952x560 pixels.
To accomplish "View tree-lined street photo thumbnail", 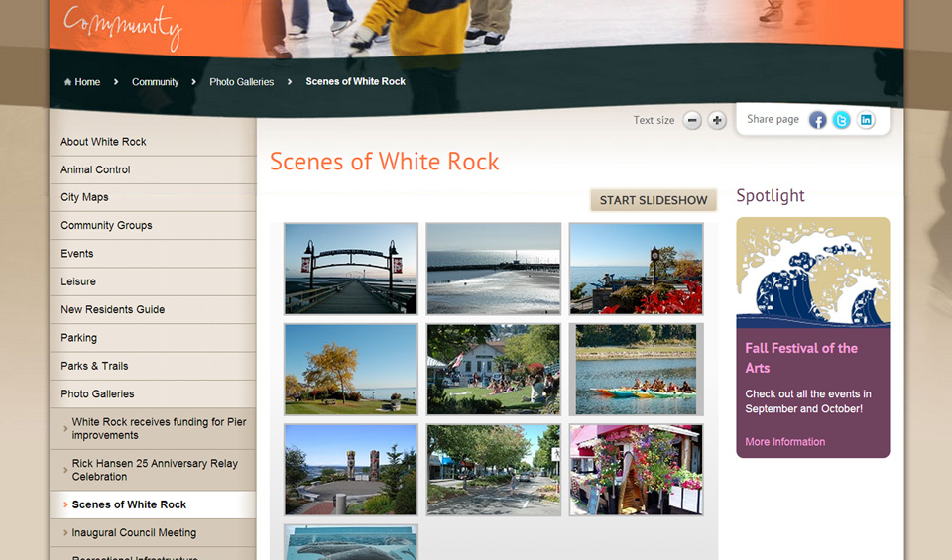I will coord(494,470).
